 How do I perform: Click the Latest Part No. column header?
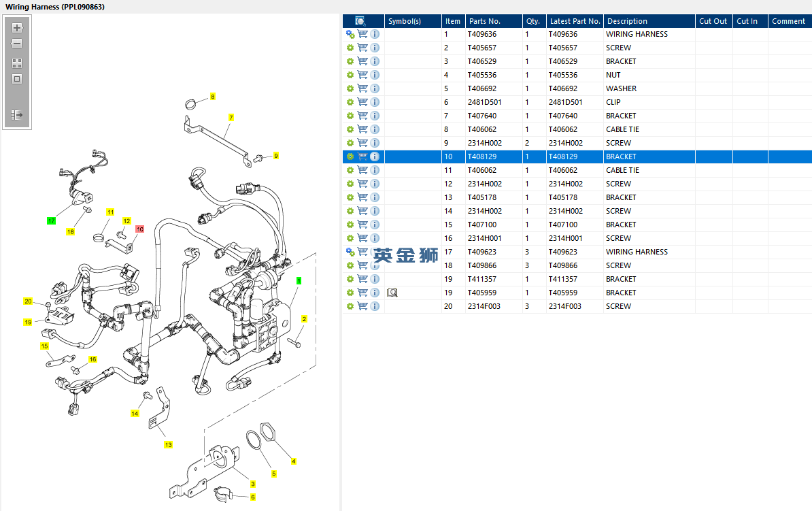(575, 21)
